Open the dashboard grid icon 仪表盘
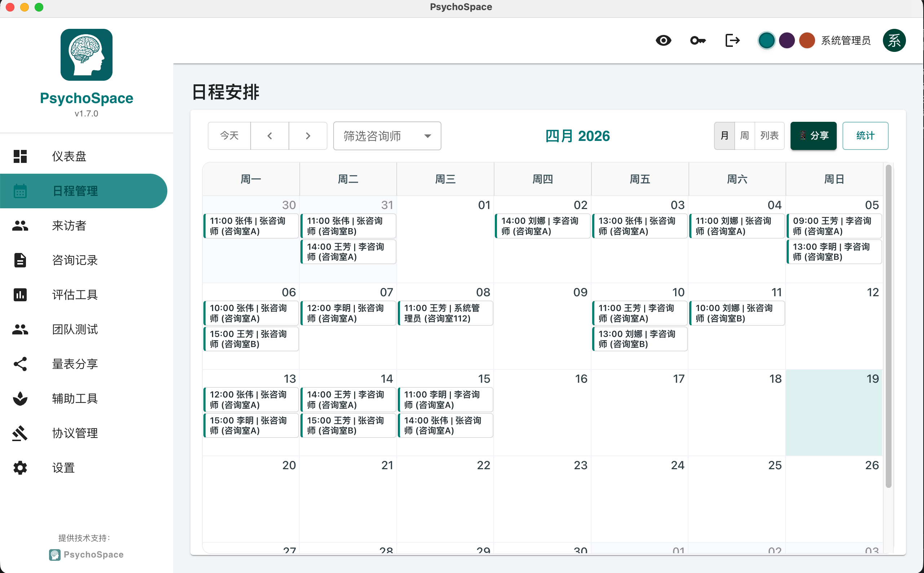 (20, 156)
